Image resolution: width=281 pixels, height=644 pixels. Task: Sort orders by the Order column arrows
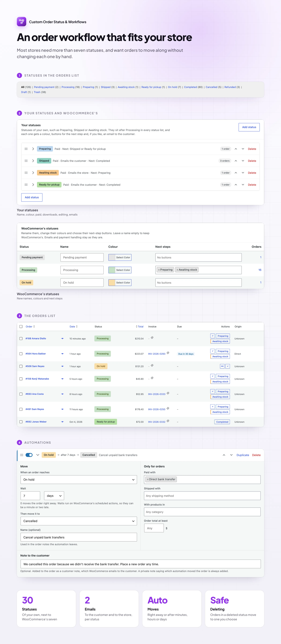(34, 326)
